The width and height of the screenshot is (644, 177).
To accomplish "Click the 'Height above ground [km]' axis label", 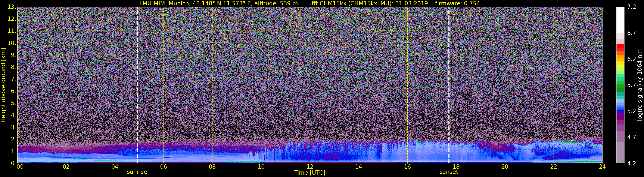I will tap(3, 85).
